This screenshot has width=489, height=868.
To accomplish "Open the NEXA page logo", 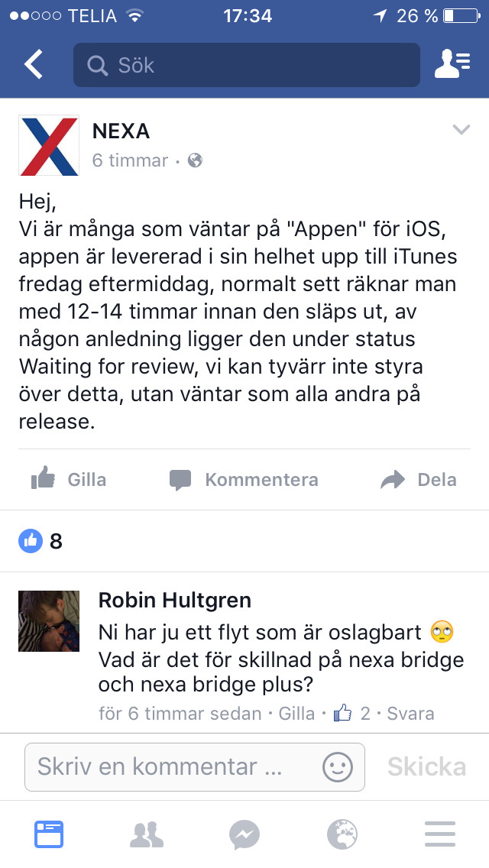I will pos(49,146).
